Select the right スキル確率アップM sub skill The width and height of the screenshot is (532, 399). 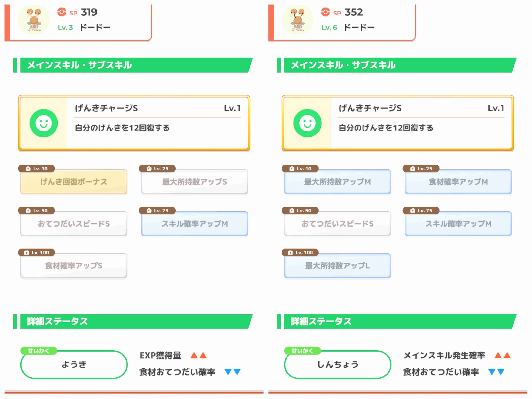(458, 224)
